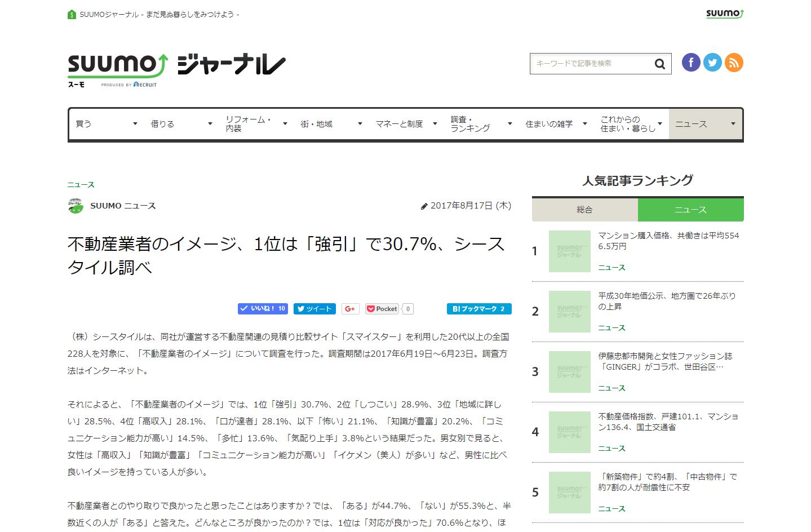This screenshot has width=811, height=532.
Task: Click the top tagline まだ見ぬ暮らしをみつけよう
Action: pyautogui.click(x=189, y=15)
